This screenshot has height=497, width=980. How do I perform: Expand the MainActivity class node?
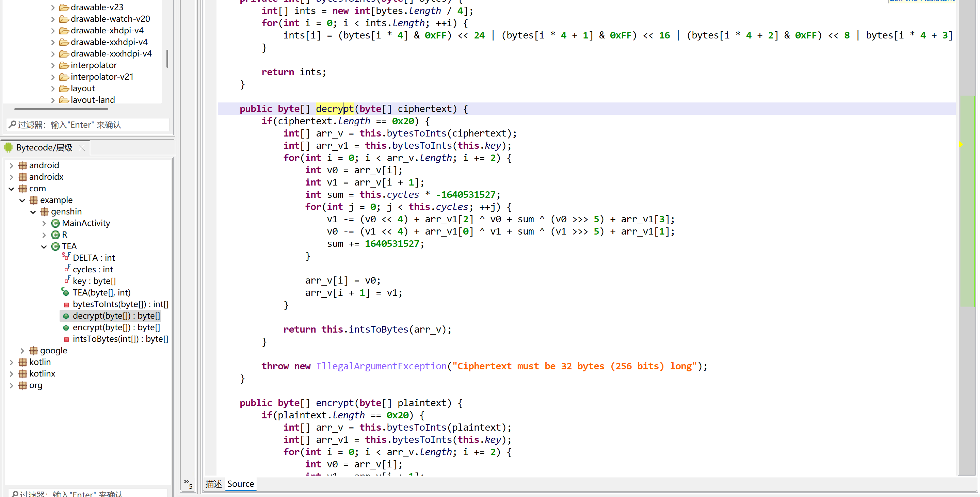pos(44,223)
